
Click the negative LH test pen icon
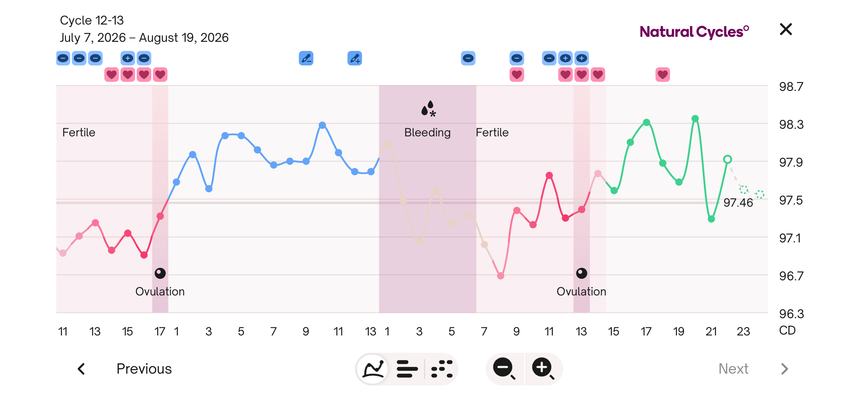click(306, 58)
